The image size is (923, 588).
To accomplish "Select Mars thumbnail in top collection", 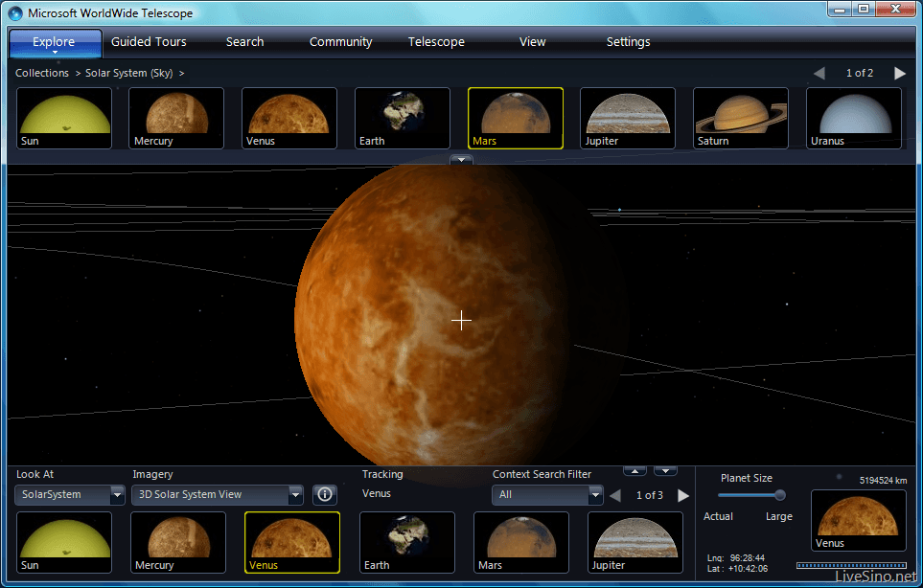I will [x=515, y=118].
